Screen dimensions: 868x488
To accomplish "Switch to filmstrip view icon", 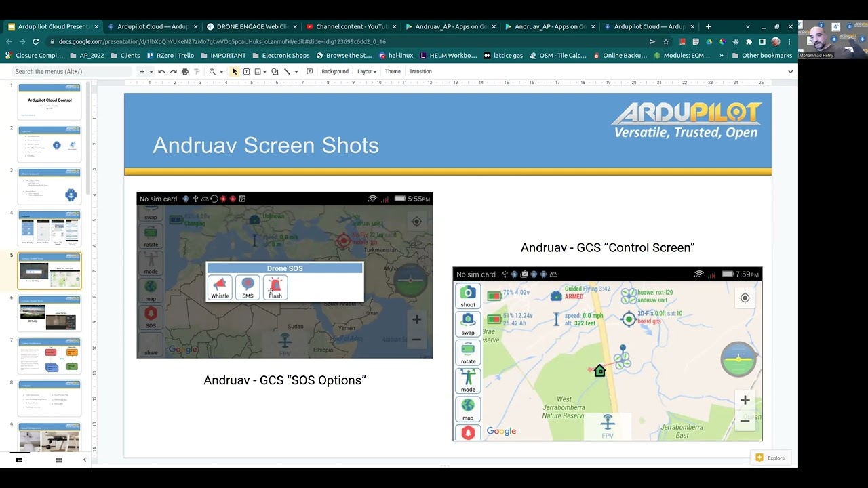I will 19,460.
